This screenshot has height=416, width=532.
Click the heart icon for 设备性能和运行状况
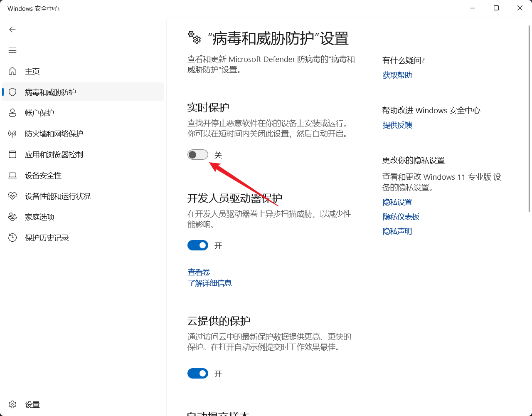point(12,196)
